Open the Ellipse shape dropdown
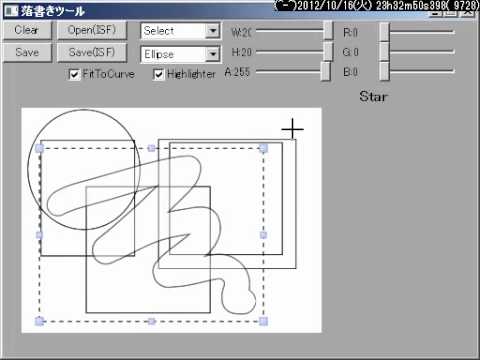 (180, 54)
